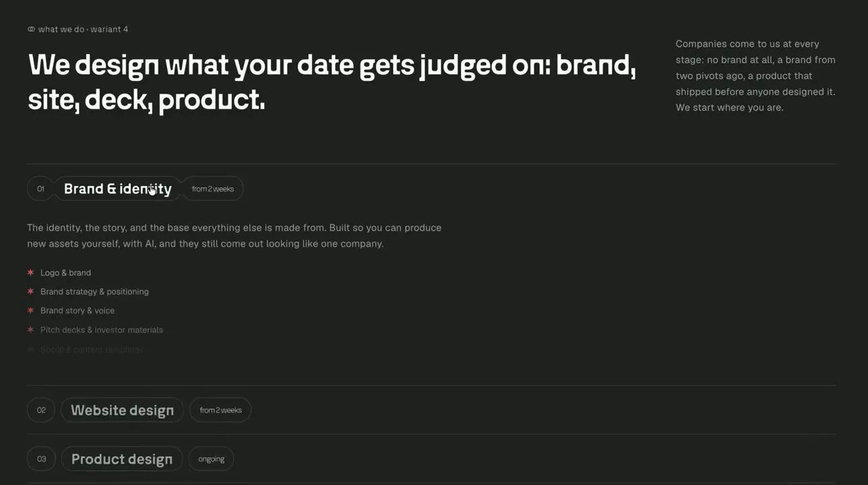Collapse the Brand & identity section
The width and height of the screenshot is (868, 485).
point(118,189)
